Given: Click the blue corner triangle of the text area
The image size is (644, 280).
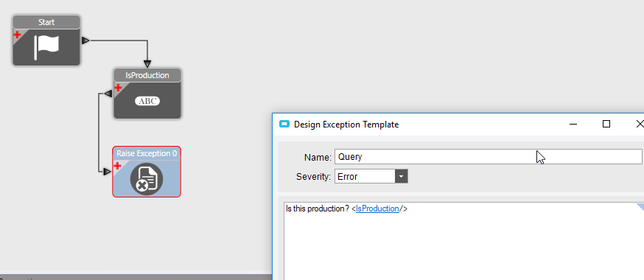Looking at the screenshot, I should click(641, 206).
